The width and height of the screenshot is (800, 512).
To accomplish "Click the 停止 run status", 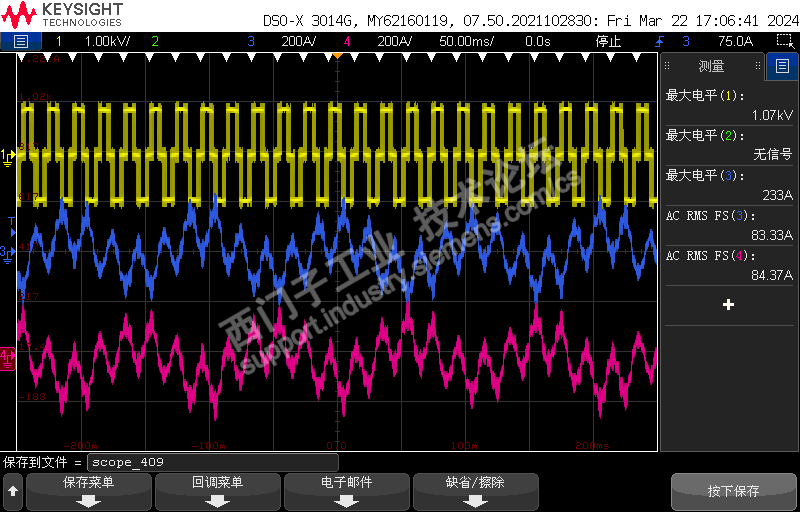I will pos(608,42).
